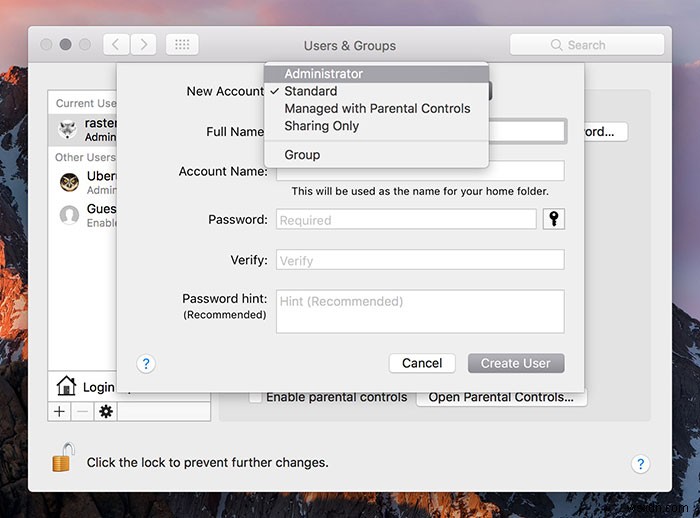Click the Password hint text area
Image resolution: width=700 pixels, height=518 pixels.
[x=420, y=312]
